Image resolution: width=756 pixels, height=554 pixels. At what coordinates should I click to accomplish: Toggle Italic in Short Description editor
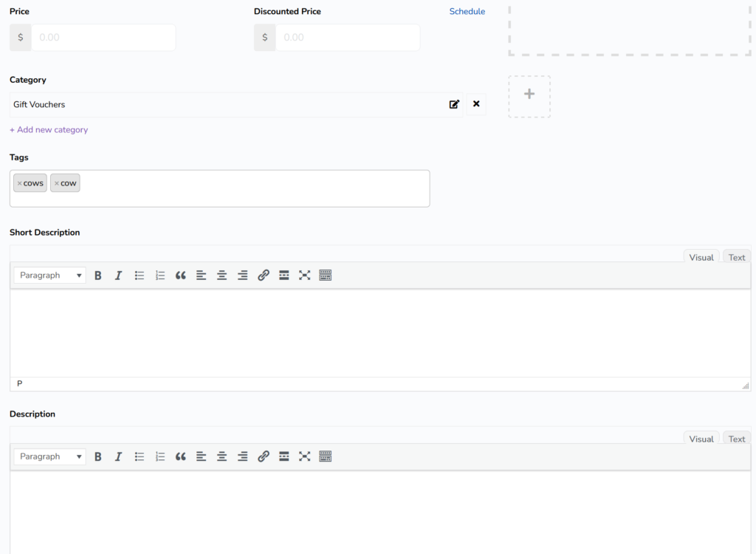click(118, 276)
